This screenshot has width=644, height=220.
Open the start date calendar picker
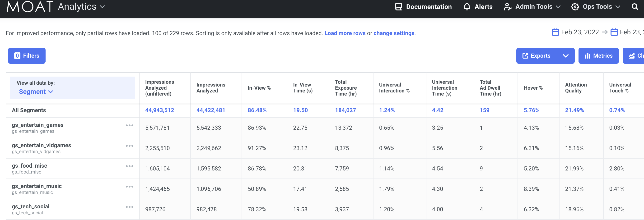tap(555, 32)
